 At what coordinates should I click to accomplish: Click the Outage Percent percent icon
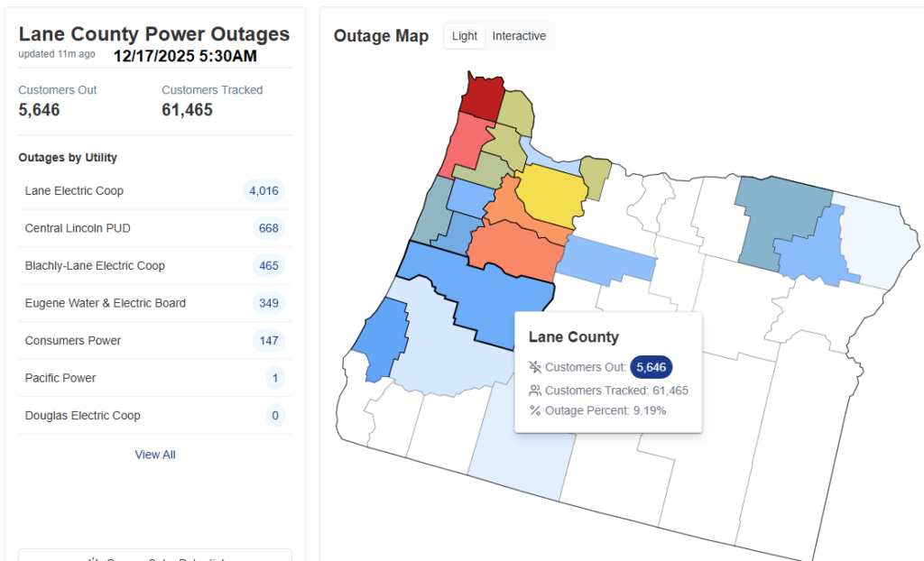click(535, 410)
